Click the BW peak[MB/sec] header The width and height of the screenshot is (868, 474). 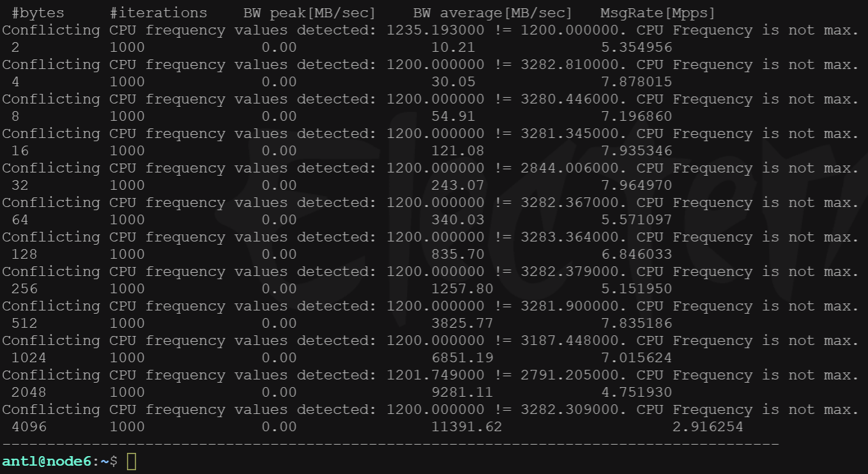310,13
